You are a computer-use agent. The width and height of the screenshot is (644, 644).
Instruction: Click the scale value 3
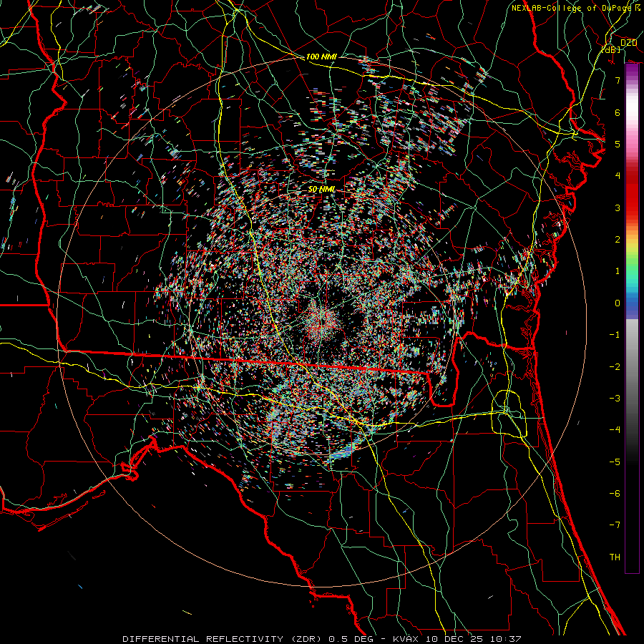click(x=618, y=208)
